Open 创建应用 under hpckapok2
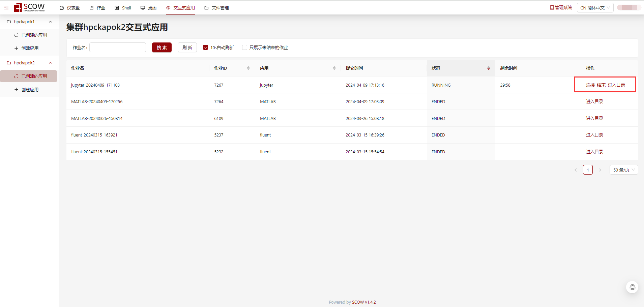This screenshot has width=644, height=307. click(x=29, y=90)
